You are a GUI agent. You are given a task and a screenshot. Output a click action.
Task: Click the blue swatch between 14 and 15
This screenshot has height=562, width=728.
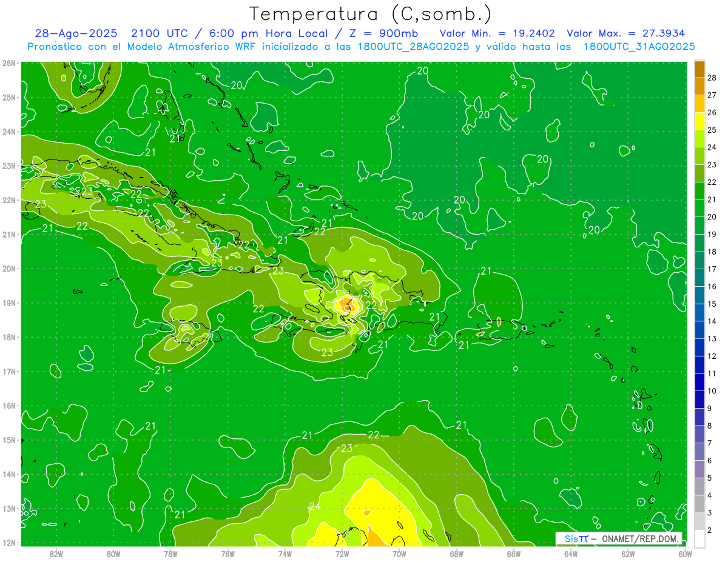(x=699, y=313)
